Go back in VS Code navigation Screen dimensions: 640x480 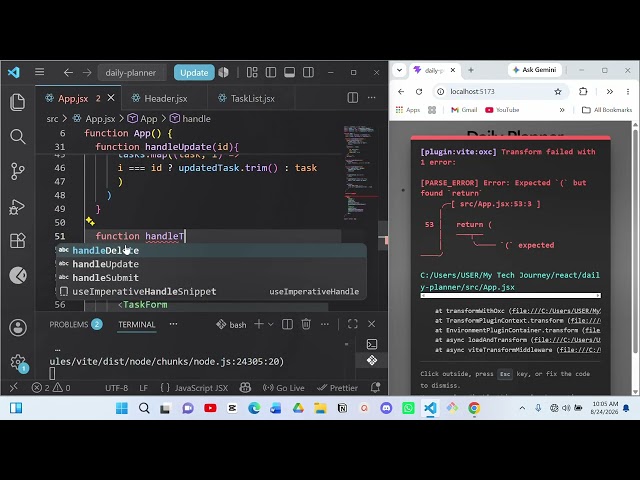pos(68,73)
